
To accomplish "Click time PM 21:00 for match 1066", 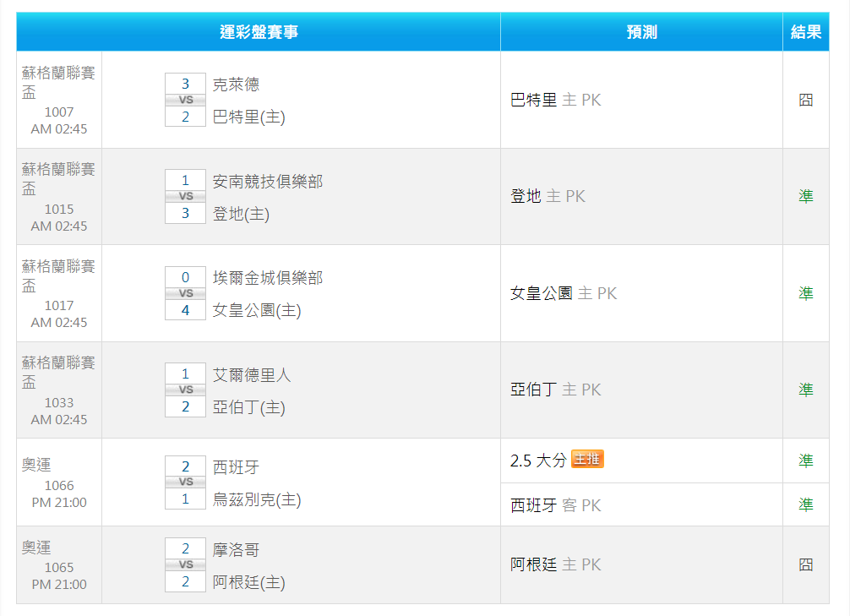I will 59,503.
